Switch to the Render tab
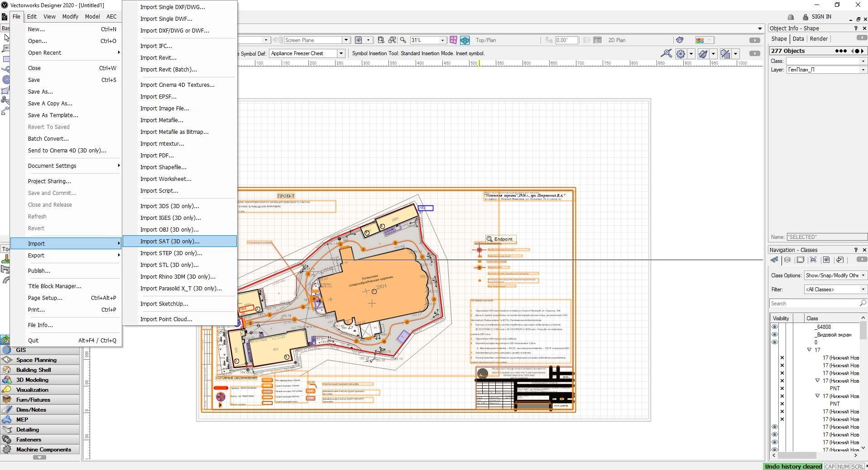 (819, 39)
